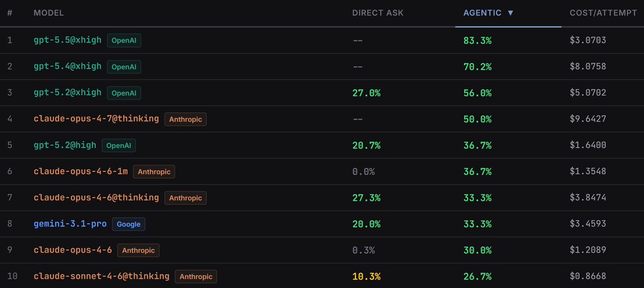
Task: Click the Anthropic badge beside claude-opus-4-7@thinking
Action: (186, 120)
